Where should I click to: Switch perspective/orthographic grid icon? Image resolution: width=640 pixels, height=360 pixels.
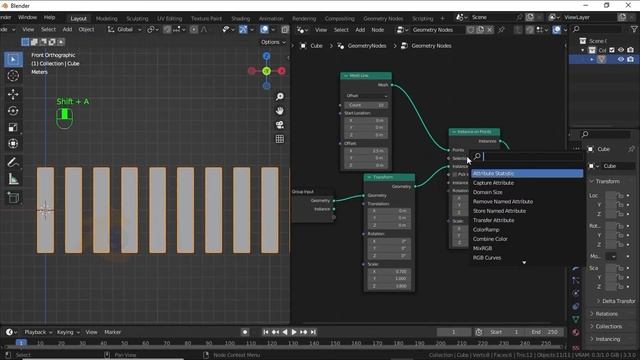280,139
